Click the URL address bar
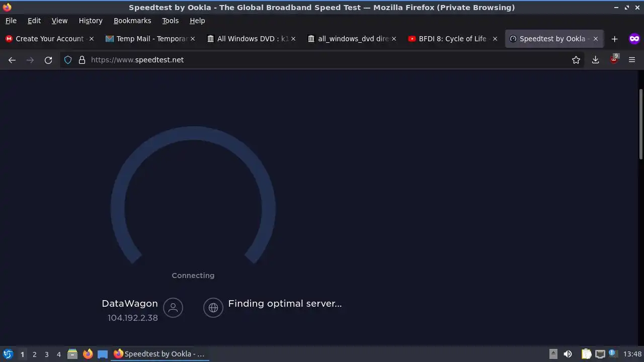Viewport: 644px width, 362px height. pyautogui.click(x=322, y=60)
